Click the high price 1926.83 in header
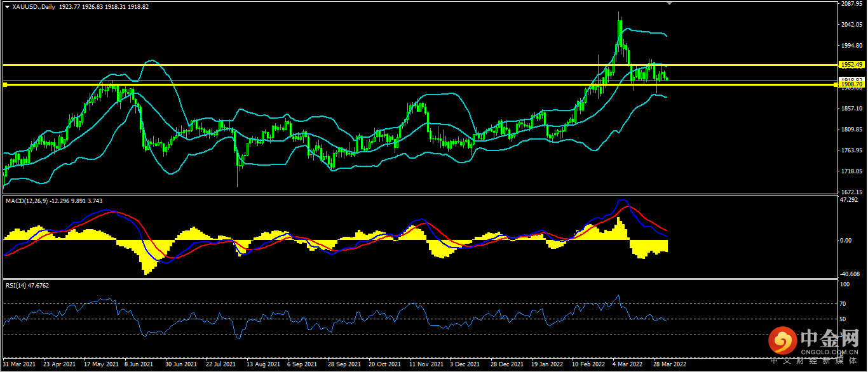 coord(92,6)
